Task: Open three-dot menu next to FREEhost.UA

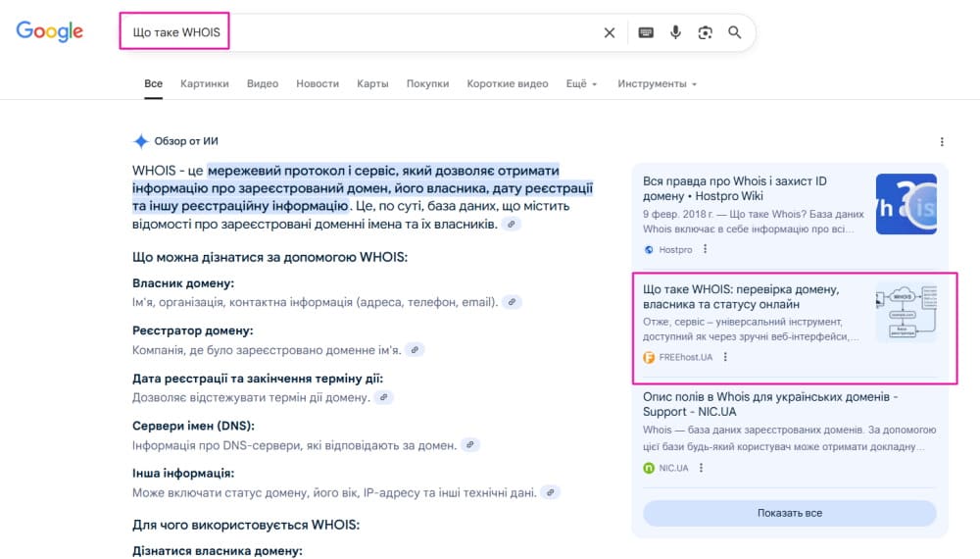Action: 725,357
